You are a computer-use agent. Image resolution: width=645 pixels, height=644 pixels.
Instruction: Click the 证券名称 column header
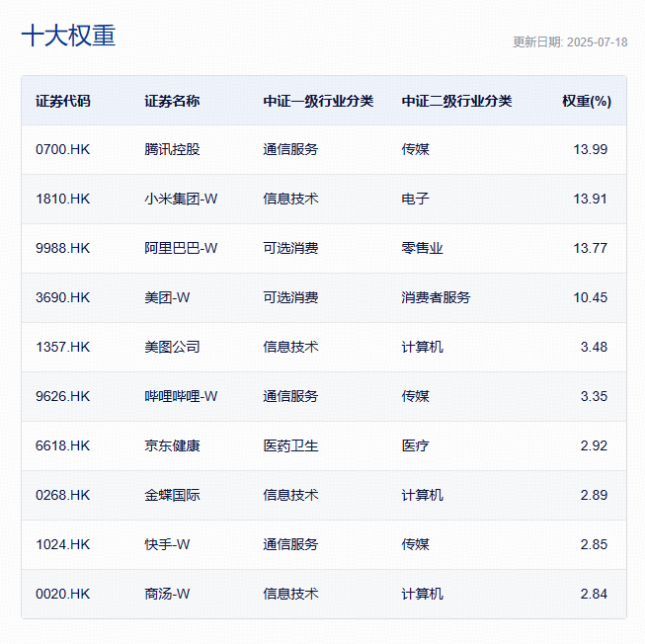pyautogui.click(x=172, y=101)
